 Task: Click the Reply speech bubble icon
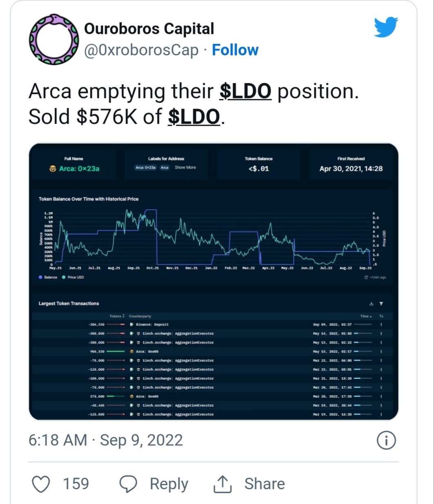[x=128, y=484]
